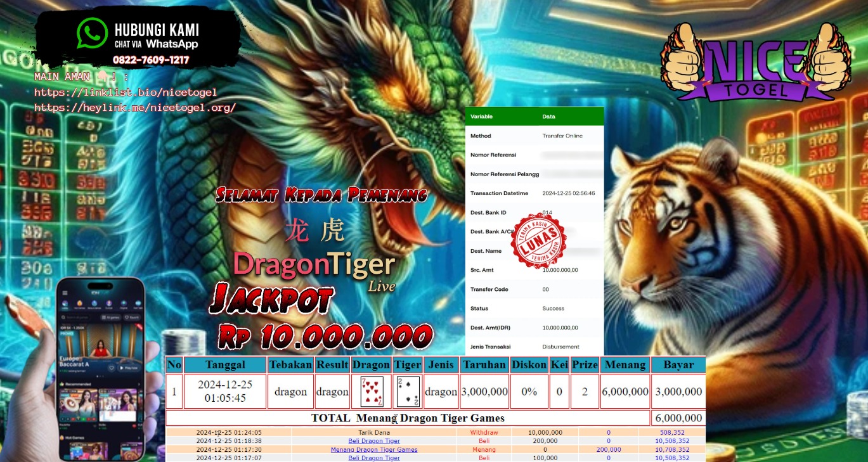
Task: Click the Withdraw label in Tarik Dana row
Action: click(484, 433)
